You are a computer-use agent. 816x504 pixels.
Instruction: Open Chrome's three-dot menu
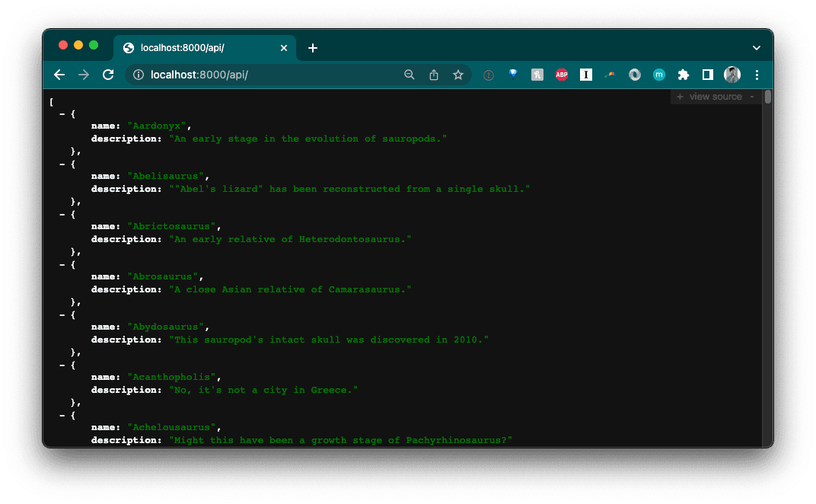pos(757,75)
